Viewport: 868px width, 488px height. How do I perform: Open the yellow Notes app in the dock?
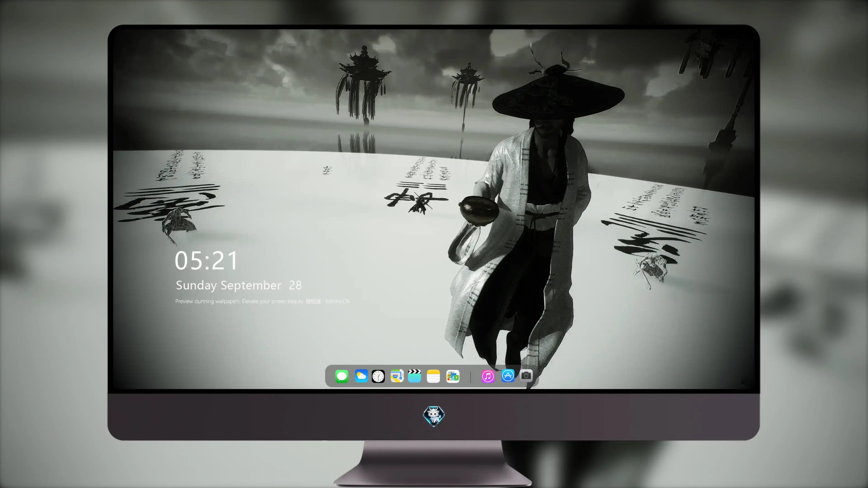pyautogui.click(x=433, y=376)
